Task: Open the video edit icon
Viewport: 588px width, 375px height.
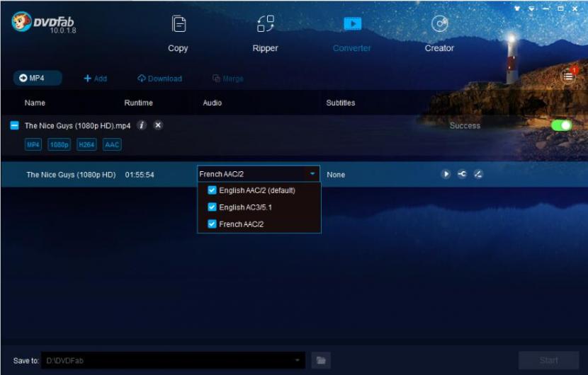Action: (478, 174)
